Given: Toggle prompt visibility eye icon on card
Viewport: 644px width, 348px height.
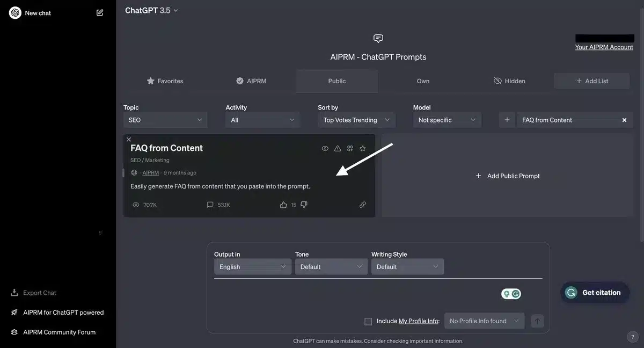Looking at the screenshot, I should click(325, 148).
